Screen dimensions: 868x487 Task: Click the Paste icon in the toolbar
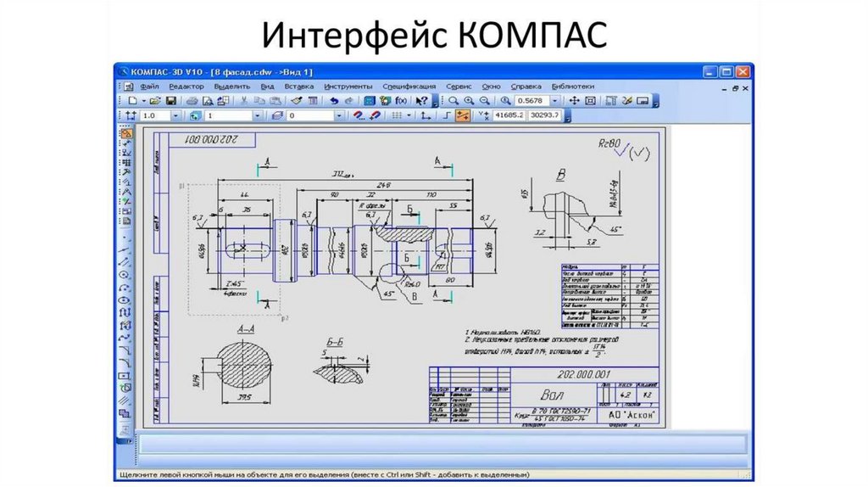pos(275,101)
